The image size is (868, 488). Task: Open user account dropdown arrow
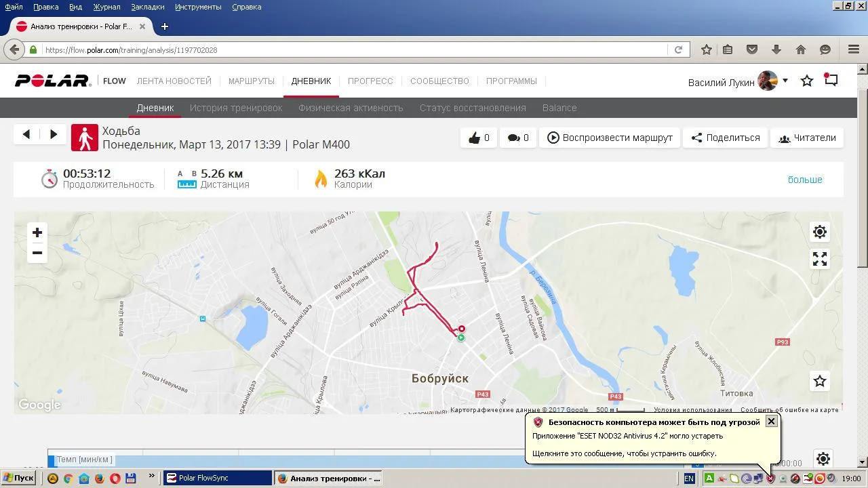click(x=785, y=81)
